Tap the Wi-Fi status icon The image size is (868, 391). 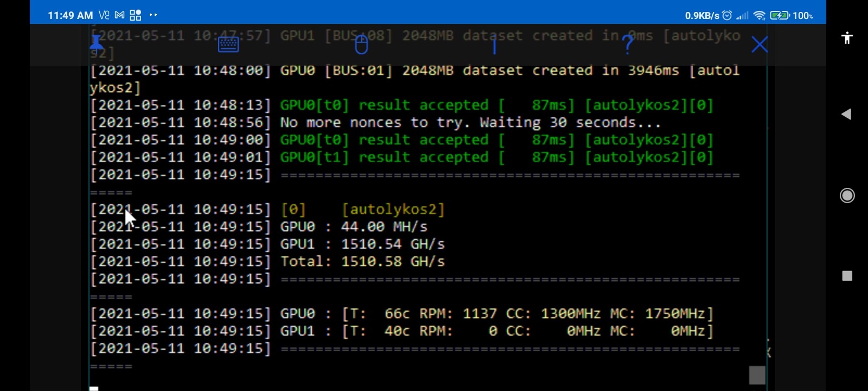[x=759, y=15]
